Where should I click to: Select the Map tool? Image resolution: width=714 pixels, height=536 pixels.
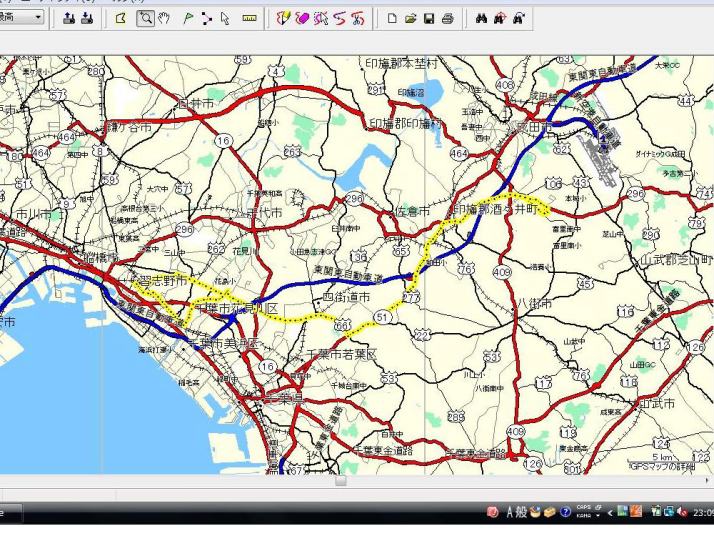(121, 18)
